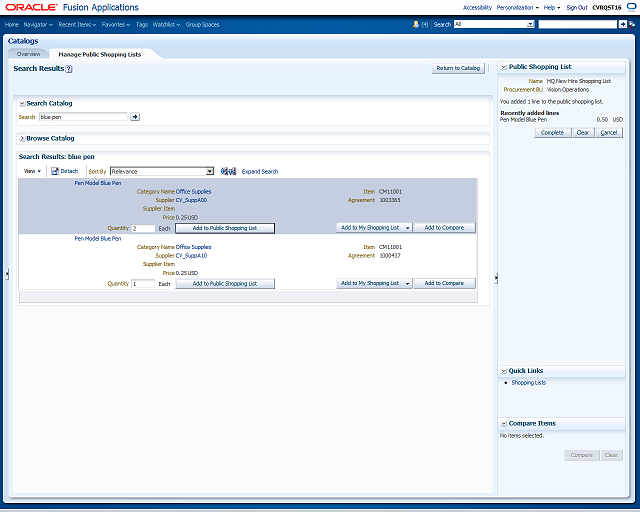Click Add to My Shopping List for agreement 1000437

(370, 283)
